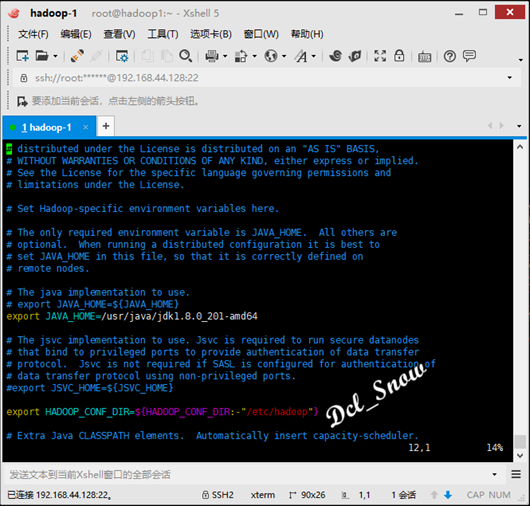Click the connected 192.168.44.128:22 status text

click(59, 495)
